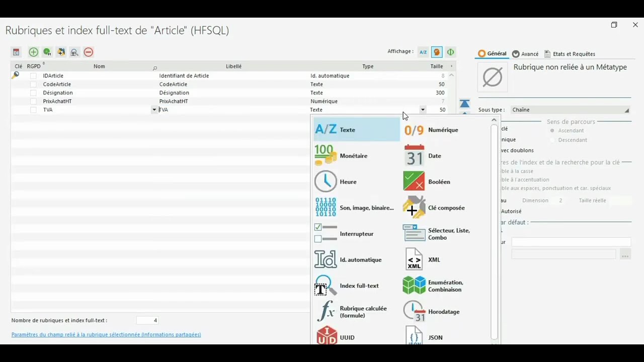Select the PrixAchatHT rubrique name

pyautogui.click(x=57, y=102)
